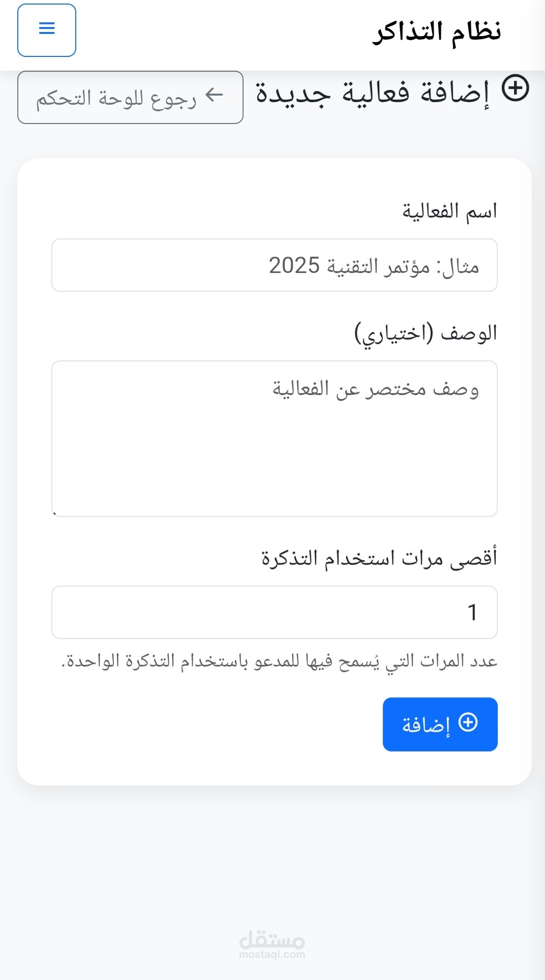Click the إضافة فعالية جديدة page heading
545x980 pixels.
pos(372,93)
